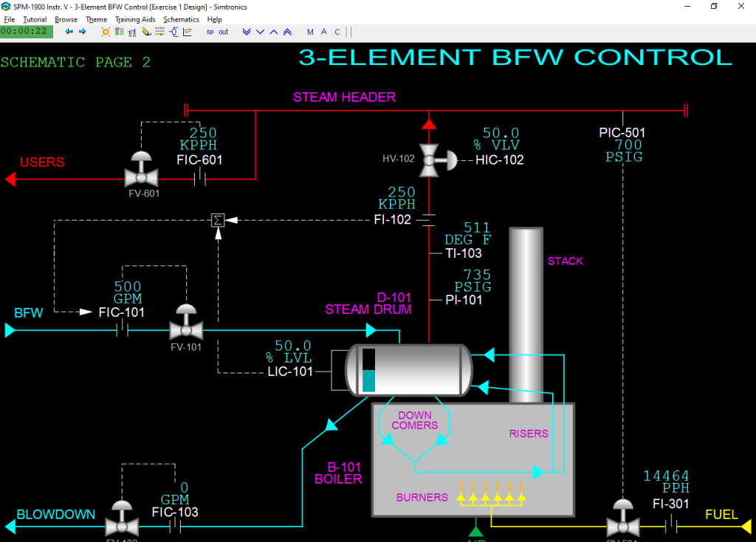Open the dotted grid toolbar icon

point(159,32)
